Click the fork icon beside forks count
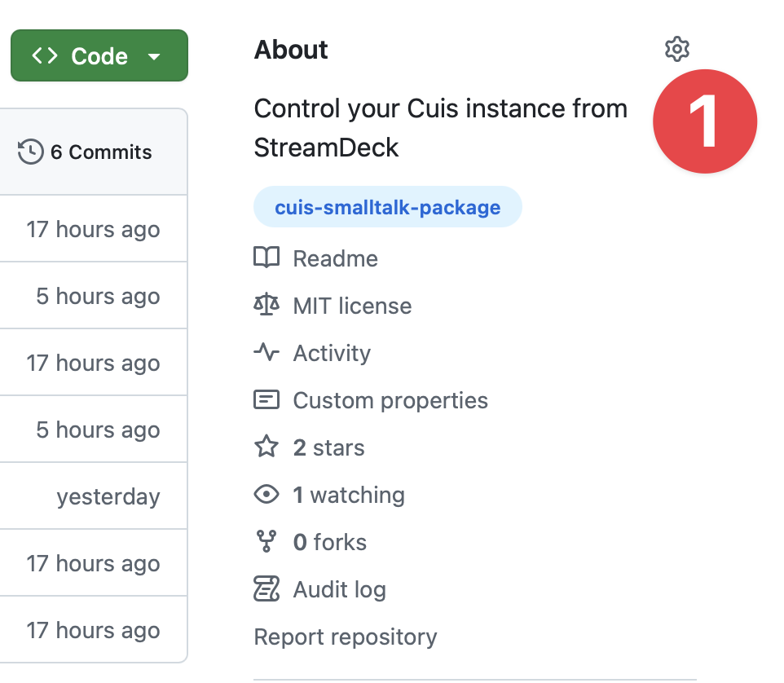 click(x=266, y=541)
